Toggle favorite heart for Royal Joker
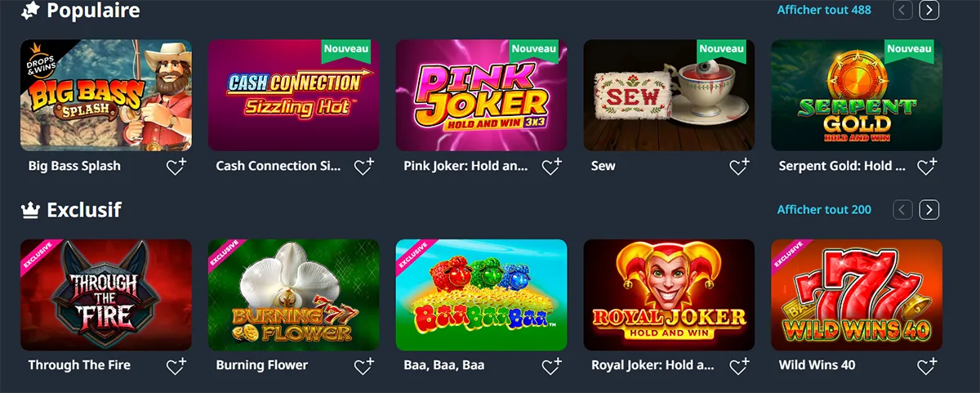The image size is (980, 393). pos(740,366)
